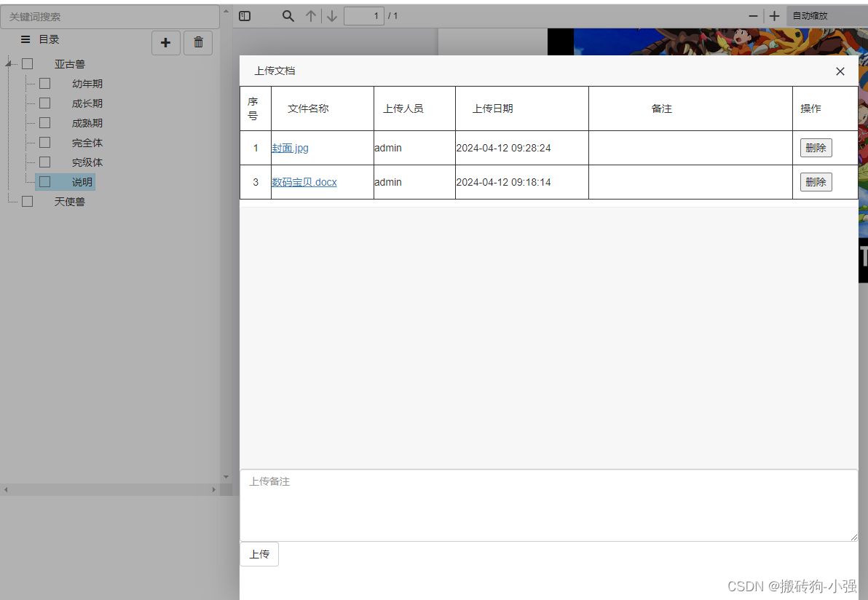
Task: Click 删除 for 数码宝贝.docx row
Action: coord(816,182)
